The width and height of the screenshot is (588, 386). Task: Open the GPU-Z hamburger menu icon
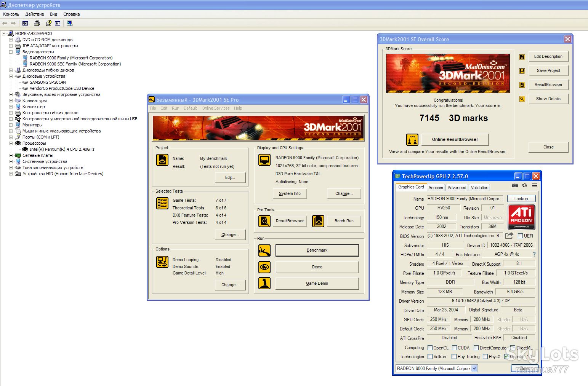coord(535,186)
